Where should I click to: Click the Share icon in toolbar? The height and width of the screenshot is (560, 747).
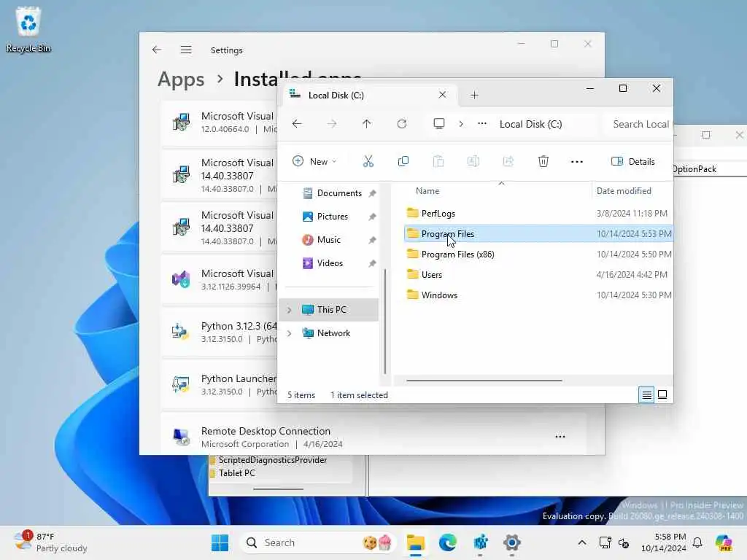508,161
